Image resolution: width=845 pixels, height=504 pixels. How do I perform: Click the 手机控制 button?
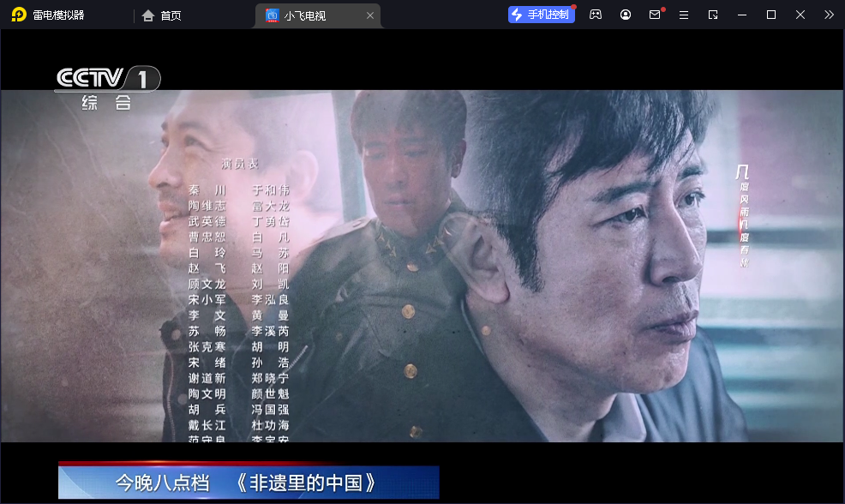tap(542, 15)
